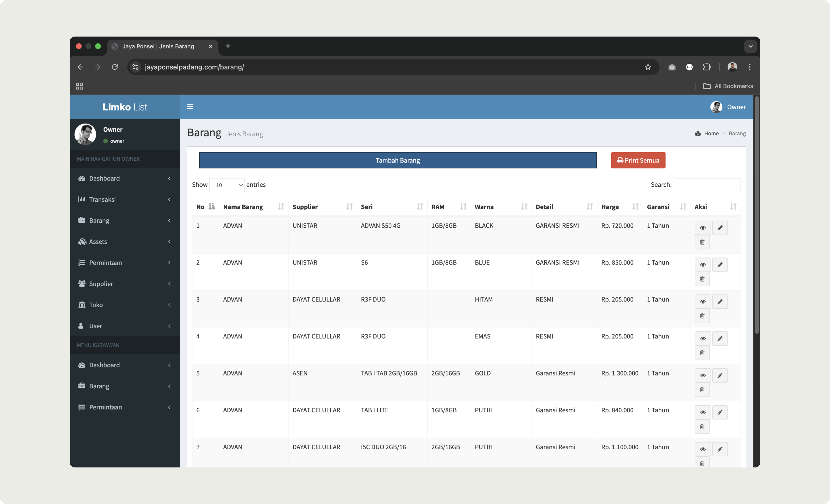This screenshot has height=504, width=830.
Task: Delete row 2 using its trash icon
Action: (x=702, y=279)
